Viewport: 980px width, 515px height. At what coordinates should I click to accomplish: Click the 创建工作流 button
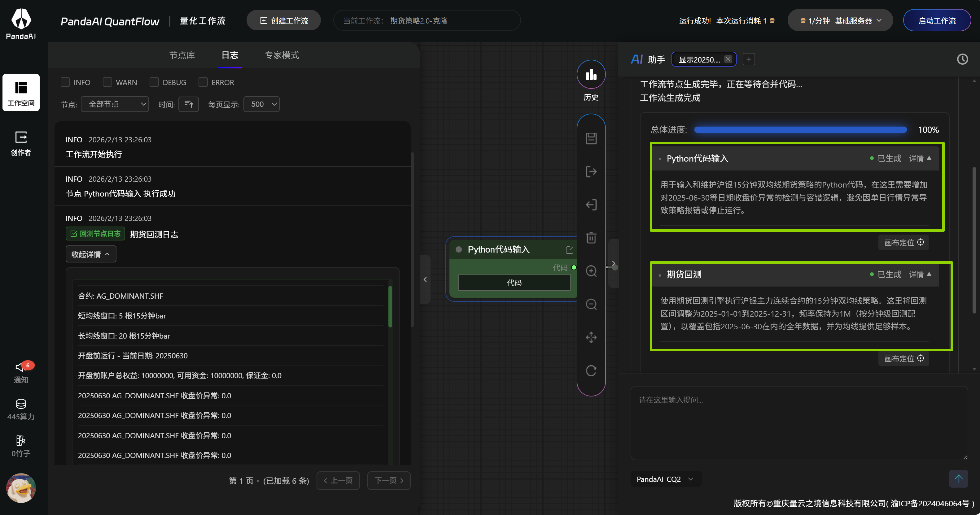click(284, 20)
